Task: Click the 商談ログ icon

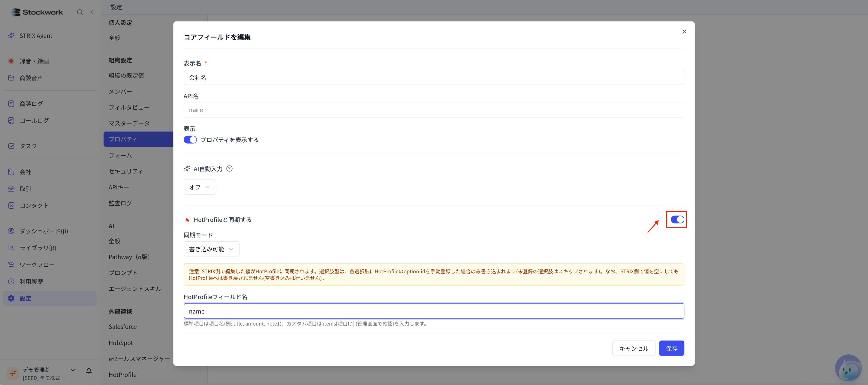Action: 11,104
